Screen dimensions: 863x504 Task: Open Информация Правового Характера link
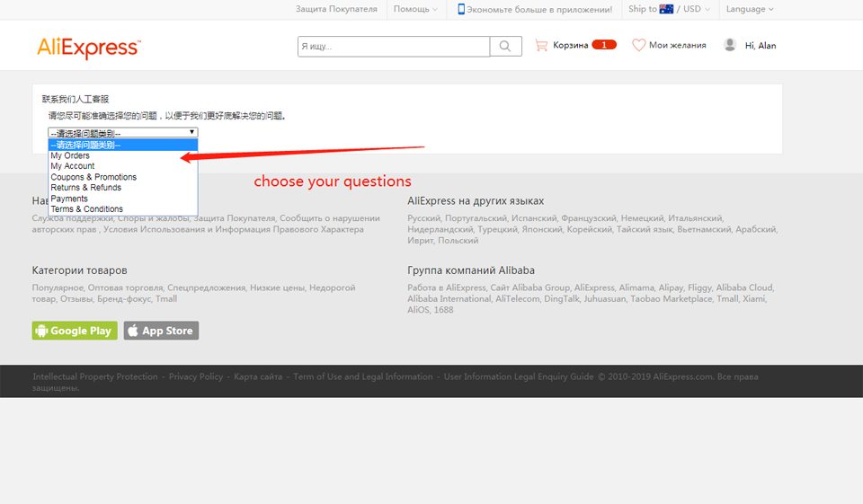(289, 229)
